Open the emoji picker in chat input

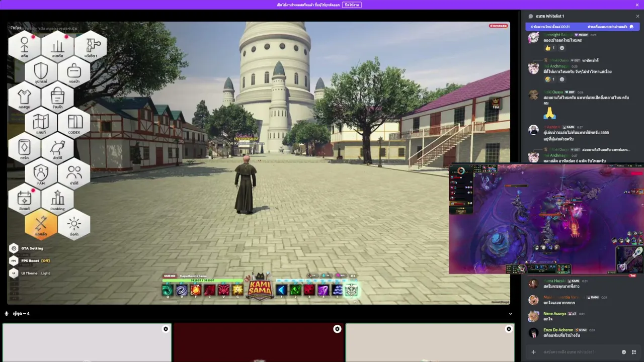click(x=624, y=352)
